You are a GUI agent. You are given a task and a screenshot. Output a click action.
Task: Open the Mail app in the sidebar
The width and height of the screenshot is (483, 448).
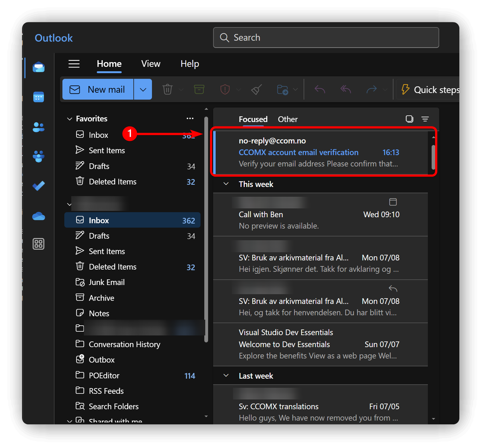(x=38, y=67)
